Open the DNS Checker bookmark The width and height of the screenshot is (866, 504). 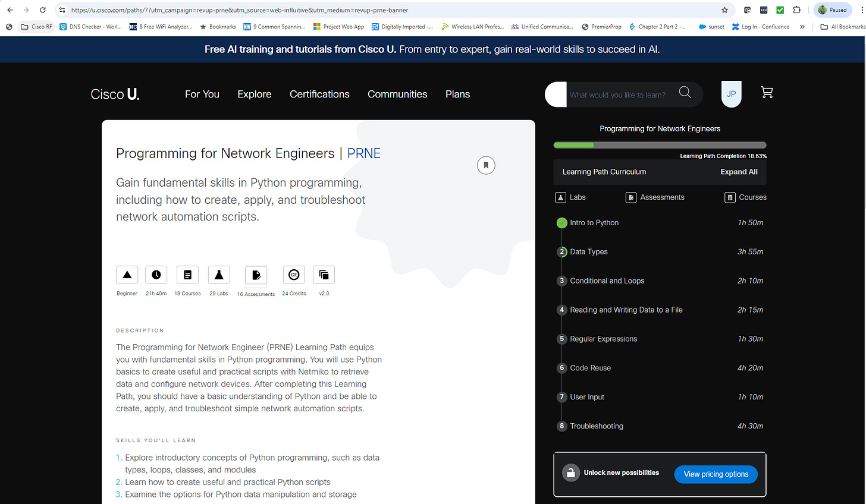point(91,27)
